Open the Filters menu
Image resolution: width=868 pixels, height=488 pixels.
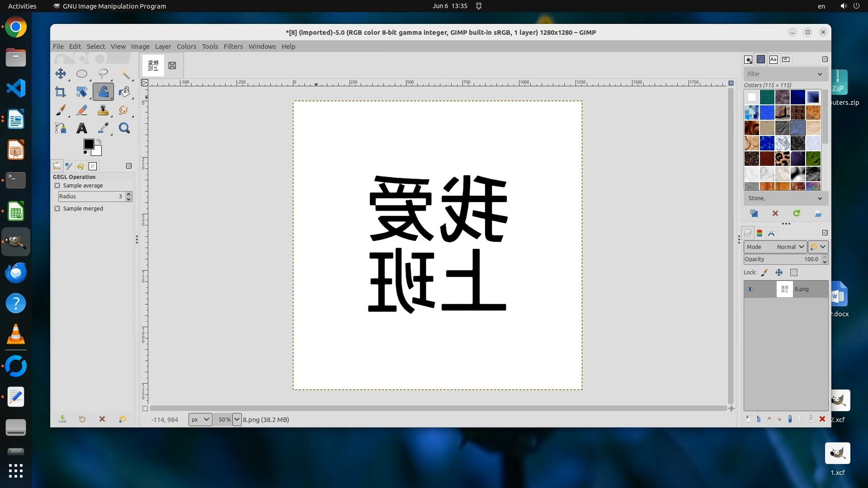pyautogui.click(x=233, y=47)
